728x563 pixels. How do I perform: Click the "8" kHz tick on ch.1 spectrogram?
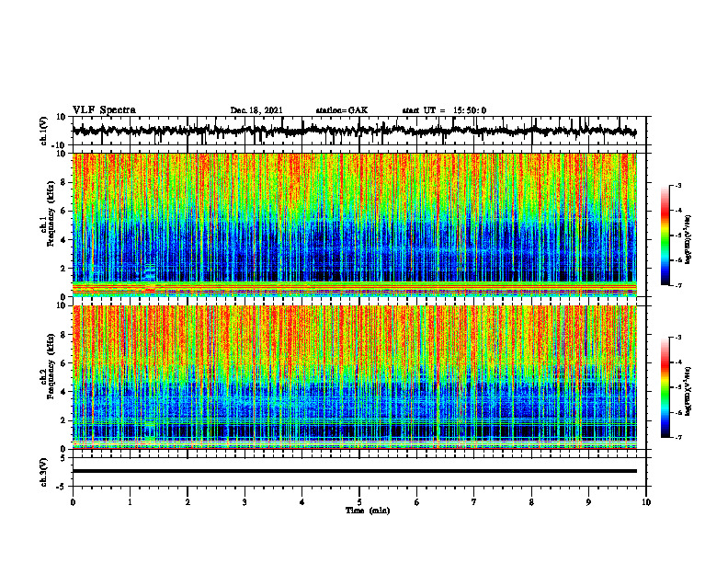[63, 182]
